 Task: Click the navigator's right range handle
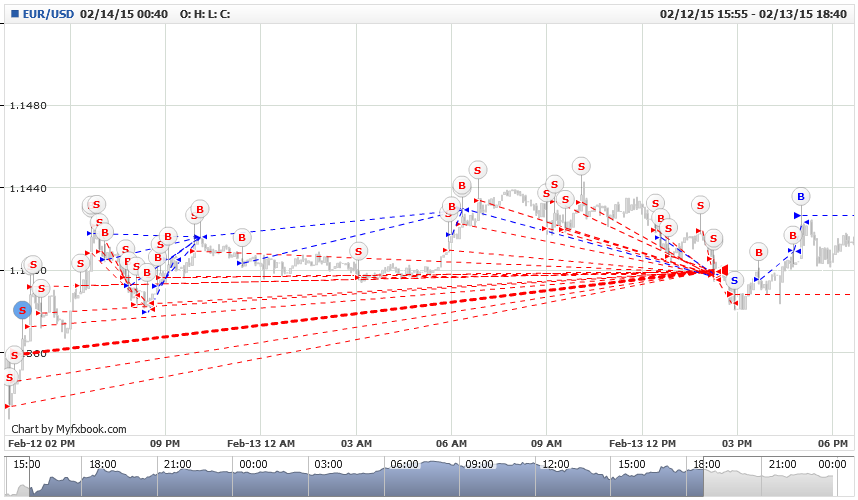704,476
